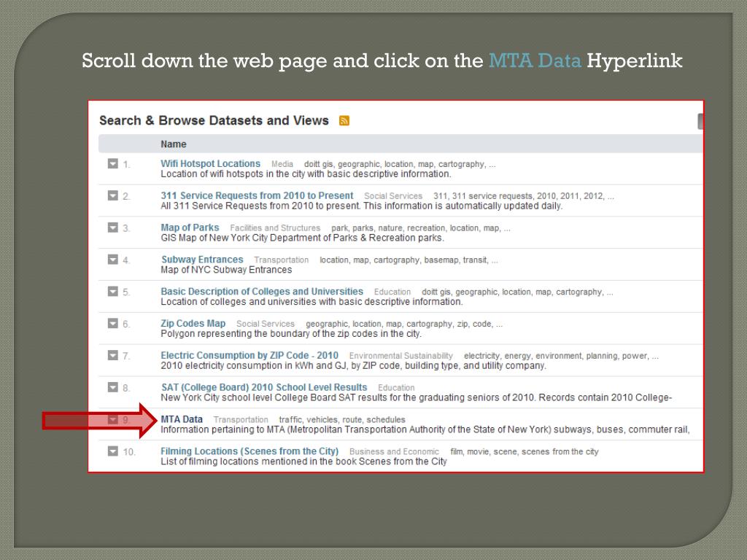747x560 pixels.
Task: Click the scrollbar thumb at the panel's right edge
Action: (700, 121)
